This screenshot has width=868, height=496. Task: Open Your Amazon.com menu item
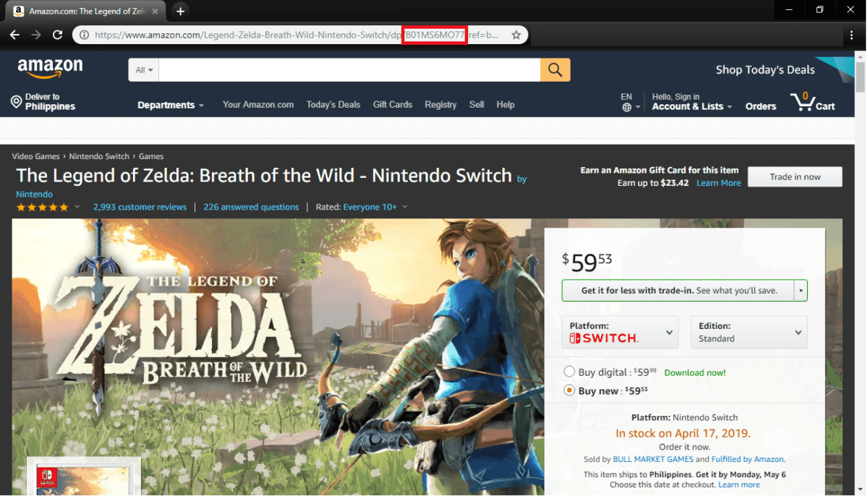pyautogui.click(x=258, y=105)
